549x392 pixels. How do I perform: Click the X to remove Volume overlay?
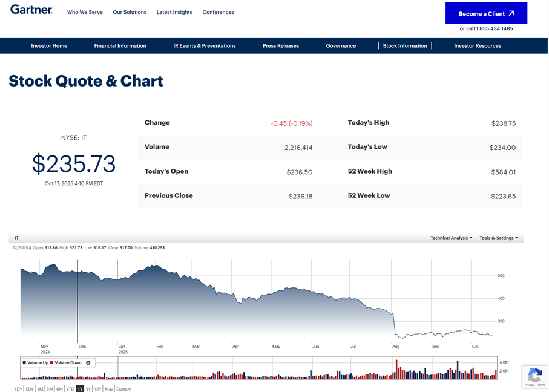88,362
